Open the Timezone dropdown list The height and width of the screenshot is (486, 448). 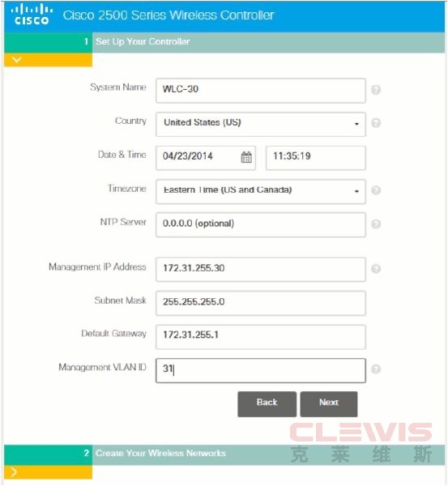261,191
